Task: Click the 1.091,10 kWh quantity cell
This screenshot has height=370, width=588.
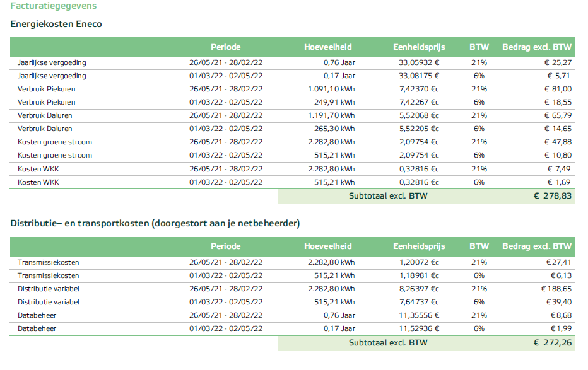Action: 331,89
